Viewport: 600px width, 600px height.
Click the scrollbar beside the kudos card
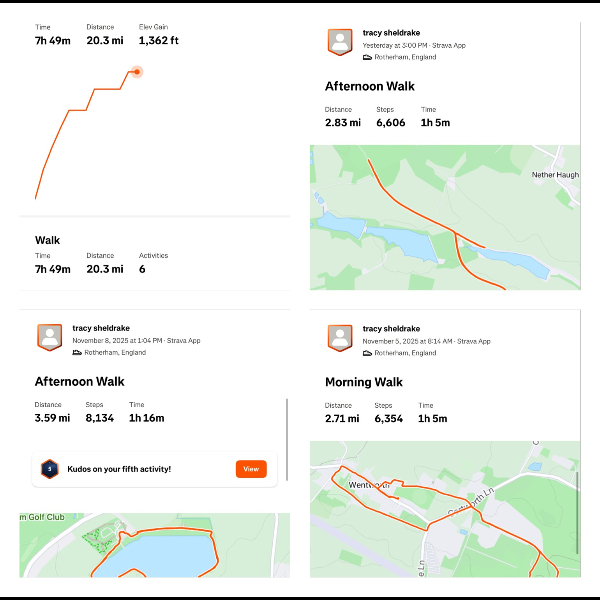tap(287, 440)
